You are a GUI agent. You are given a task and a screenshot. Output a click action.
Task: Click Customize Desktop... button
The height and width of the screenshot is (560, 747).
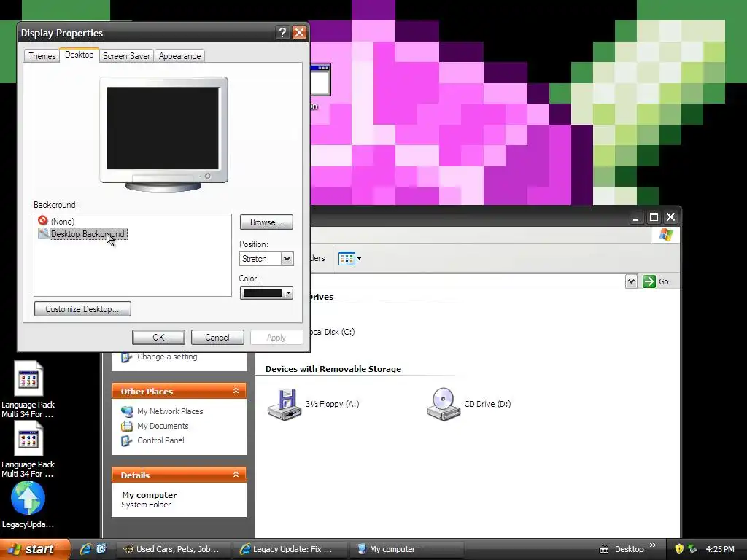click(x=82, y=309)
